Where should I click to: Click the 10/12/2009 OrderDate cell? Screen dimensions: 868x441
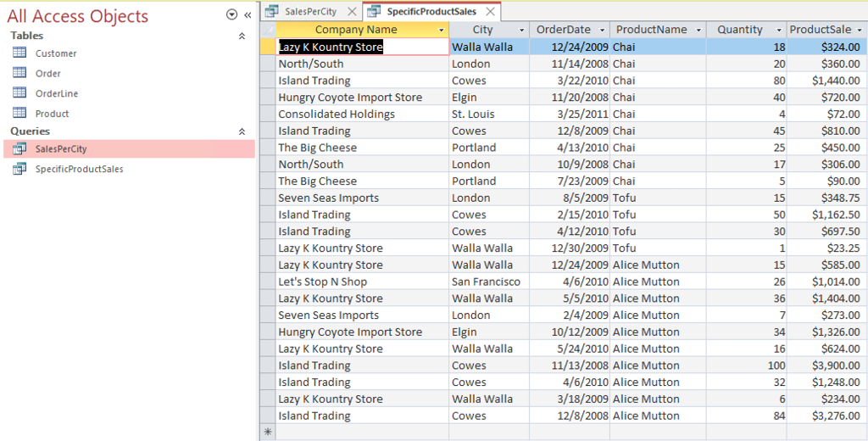pos(570,332)
